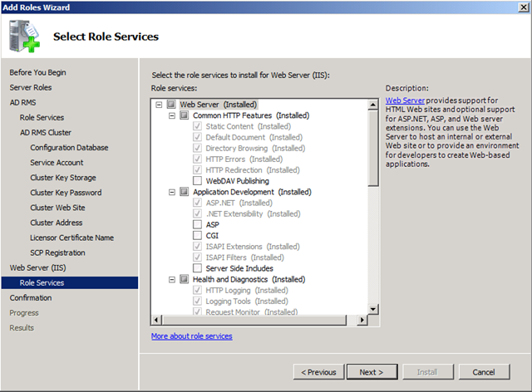Click the ISAPI Extensions checkbox
The image size is (532, 392).
tap(197, 247)
